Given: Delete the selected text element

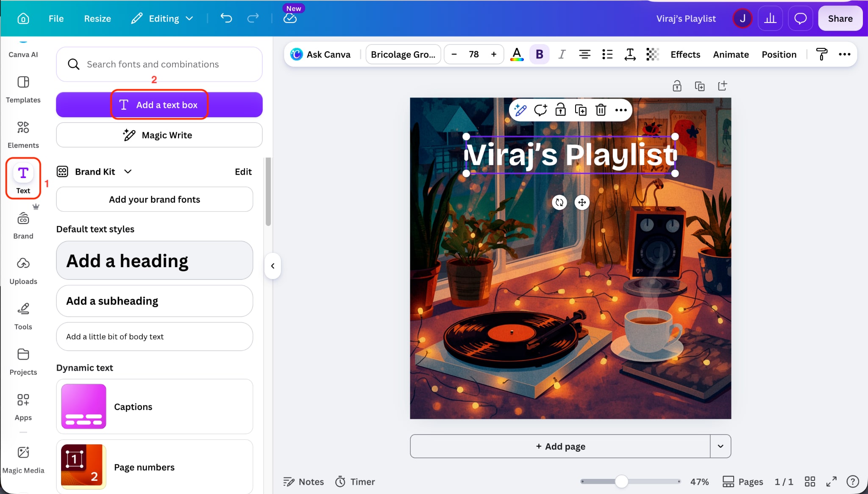Looking at the screenshot, I should point(601,110).
